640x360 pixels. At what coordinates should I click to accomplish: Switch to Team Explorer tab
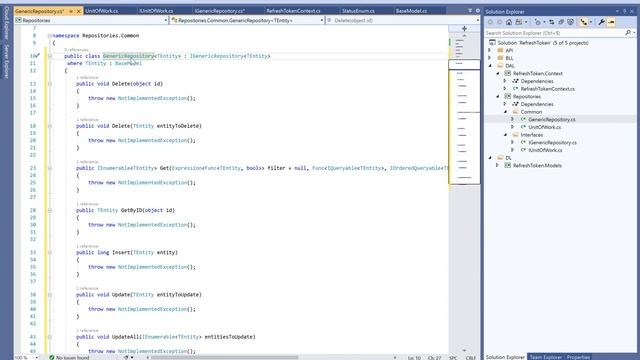point(545,357)
